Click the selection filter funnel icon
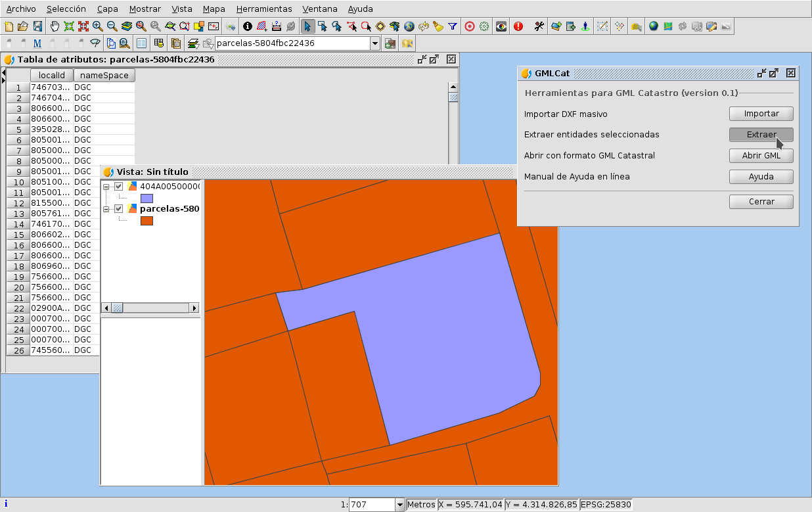812x512 pixels. click(453, 26)
